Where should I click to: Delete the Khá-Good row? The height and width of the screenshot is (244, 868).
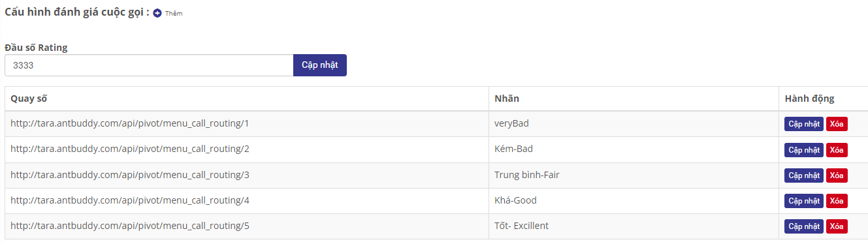837,201
